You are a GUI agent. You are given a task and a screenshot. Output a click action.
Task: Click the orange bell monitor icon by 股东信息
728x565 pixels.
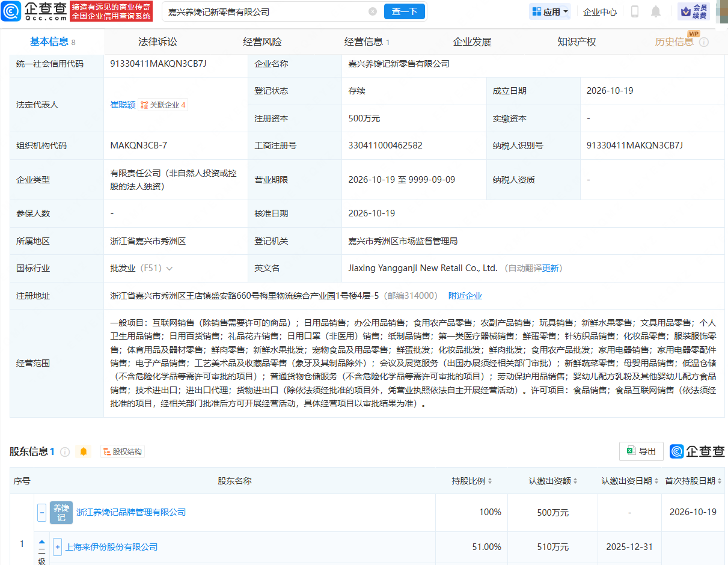click(x=84, y=451)
